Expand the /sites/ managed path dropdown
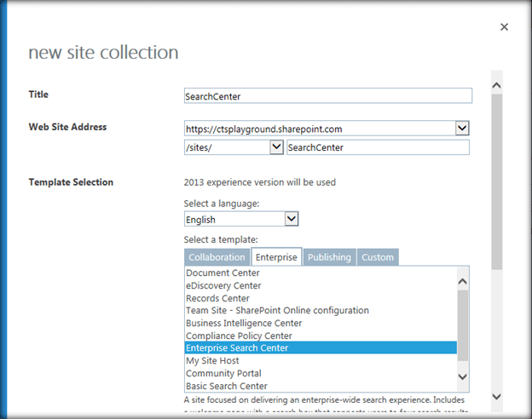The width and height of the screenshot is (532, 419). (276, 147)
